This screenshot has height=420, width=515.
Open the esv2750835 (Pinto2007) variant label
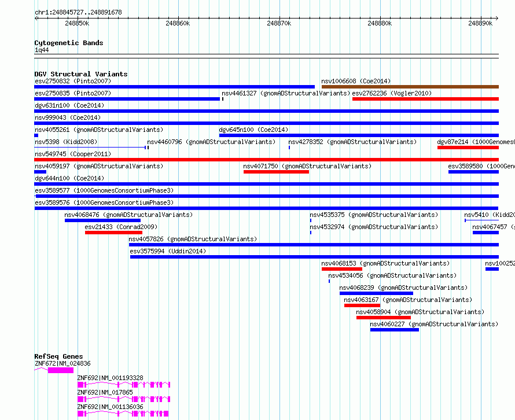tap(73, 93)
